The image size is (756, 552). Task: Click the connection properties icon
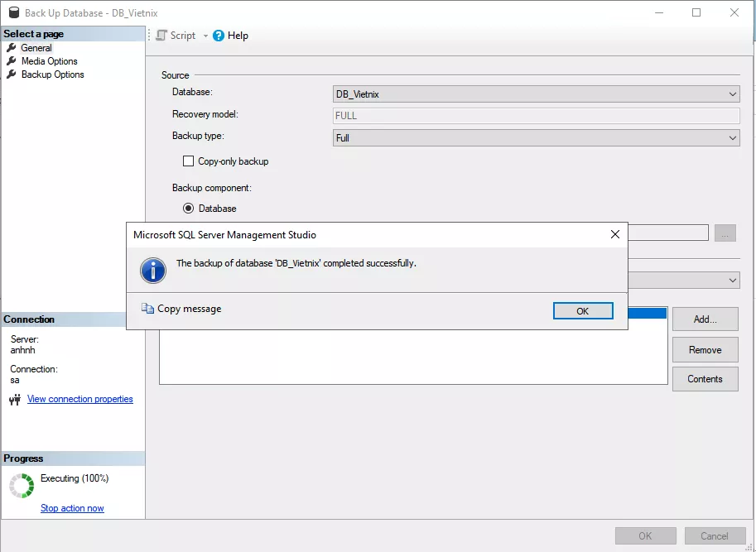pyautogui.click(x=14, y=400)
